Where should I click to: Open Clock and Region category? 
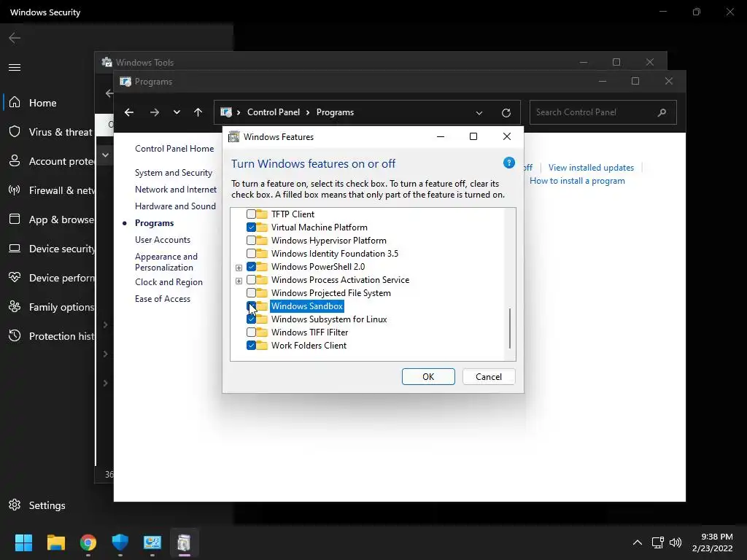point(169,282)
